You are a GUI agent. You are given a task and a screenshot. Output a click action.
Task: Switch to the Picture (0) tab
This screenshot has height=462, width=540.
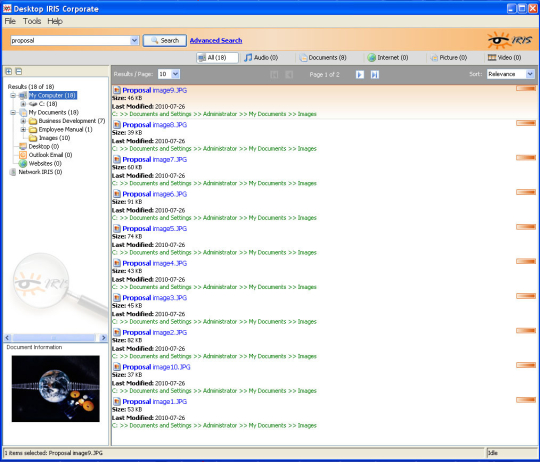point(449,57)
